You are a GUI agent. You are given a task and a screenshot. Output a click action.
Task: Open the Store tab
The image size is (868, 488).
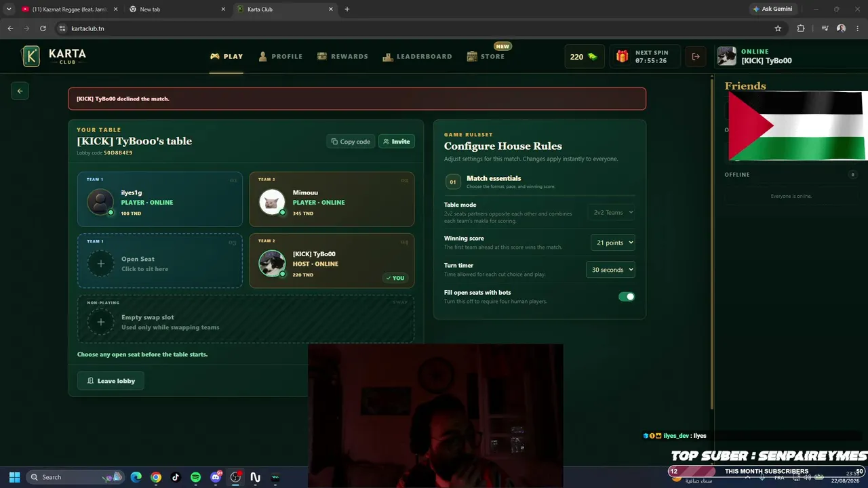pos(486,56)
